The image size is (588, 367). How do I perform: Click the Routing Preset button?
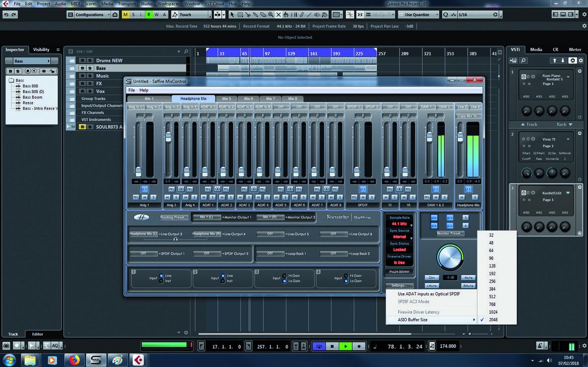pyautogui.click(x=173, y=217)
